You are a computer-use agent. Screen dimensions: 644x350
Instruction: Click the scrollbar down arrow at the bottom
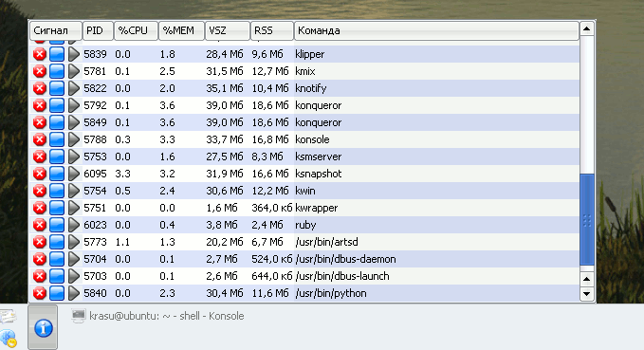[x=586, y=294]
